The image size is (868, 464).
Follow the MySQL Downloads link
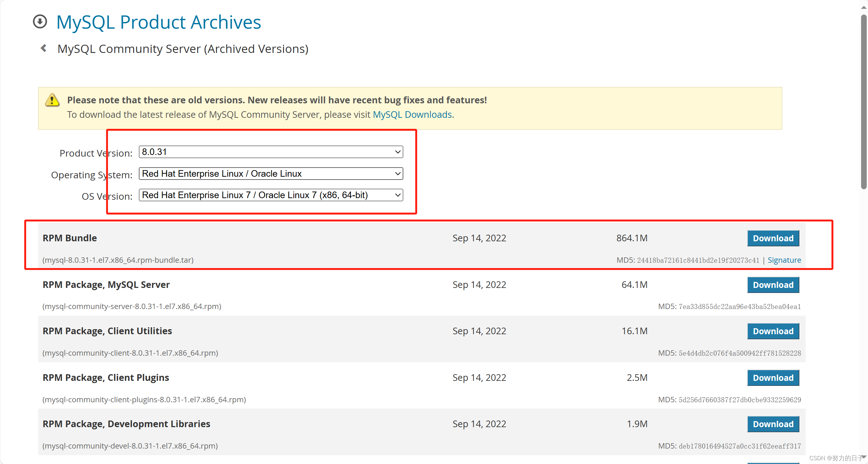point(412,115)
